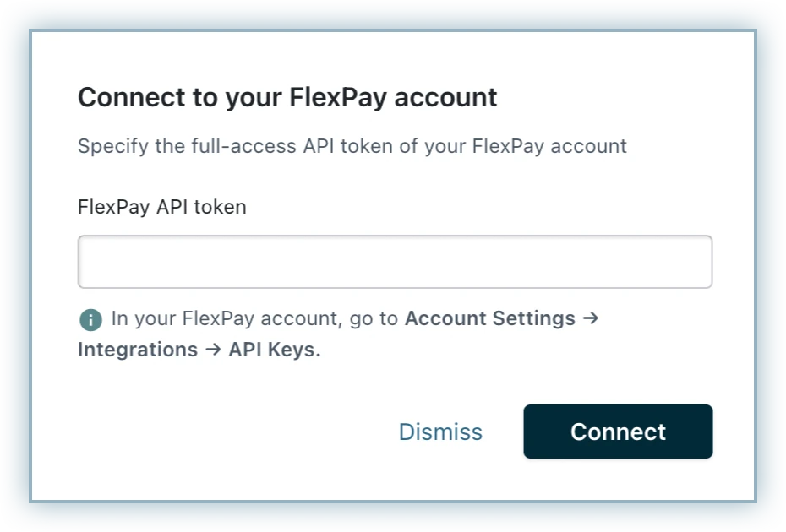Screen dimensions: 786x532
Task: Click the bold 'Account Settings' text
Action: (490, 318)
